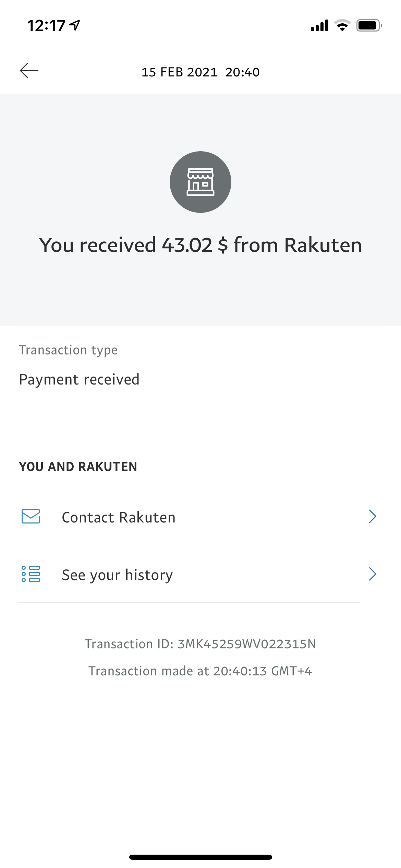Tap the Rakuten merchant store icon
Viewport: 401px width, 868px height.
pos(200,182)
